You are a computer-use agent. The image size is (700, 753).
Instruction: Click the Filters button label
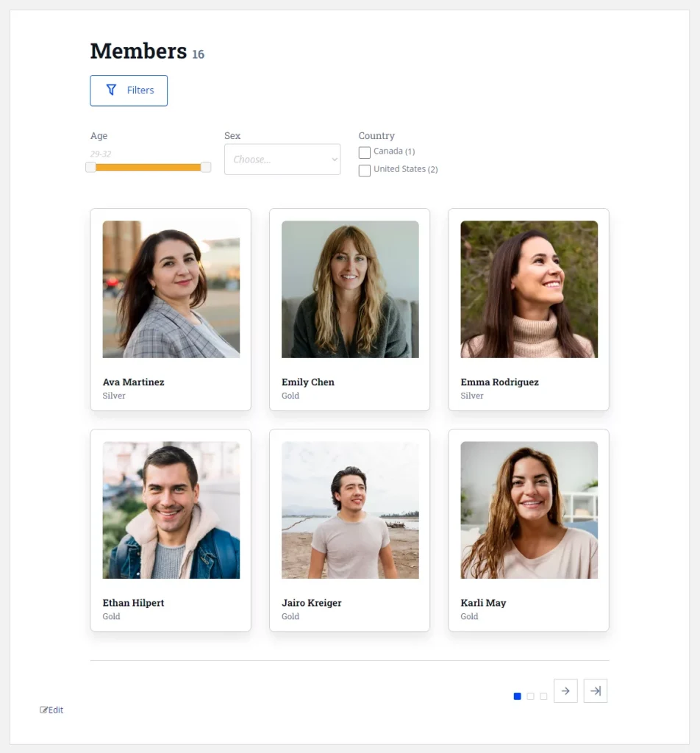(x=140, y=90)
